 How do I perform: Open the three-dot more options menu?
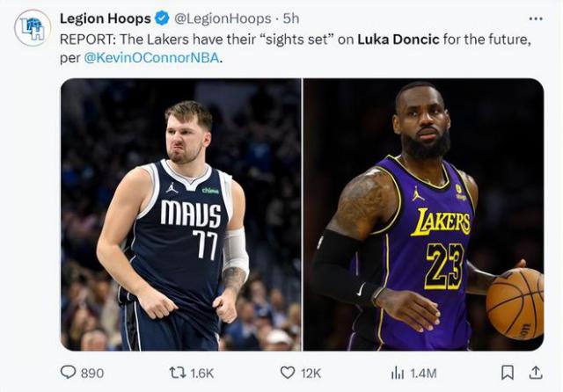coord(535,18)
